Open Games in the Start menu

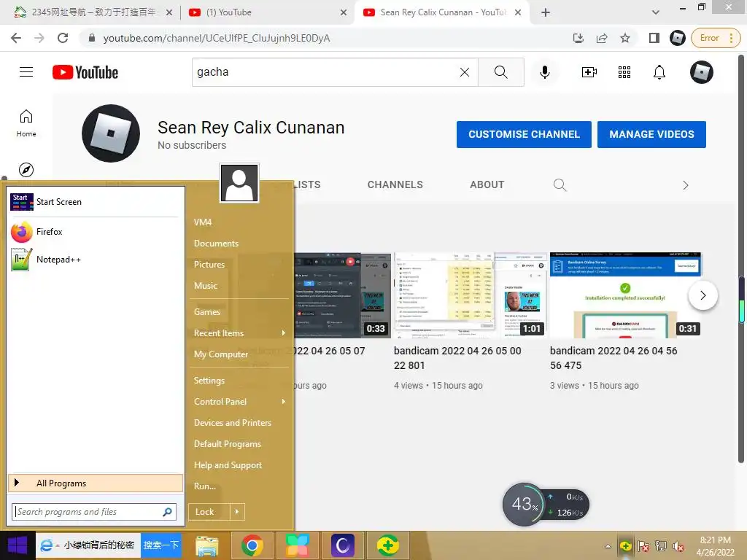click(x=206, y=312)
